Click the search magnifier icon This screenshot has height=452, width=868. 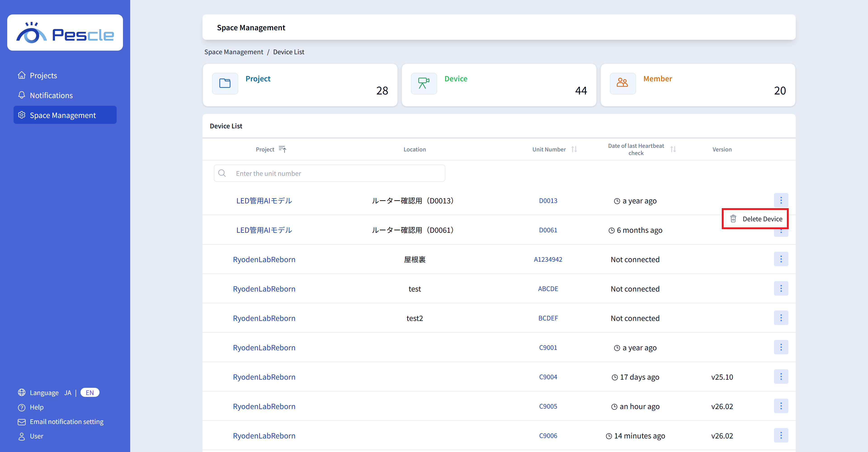[x=222, y=173]
